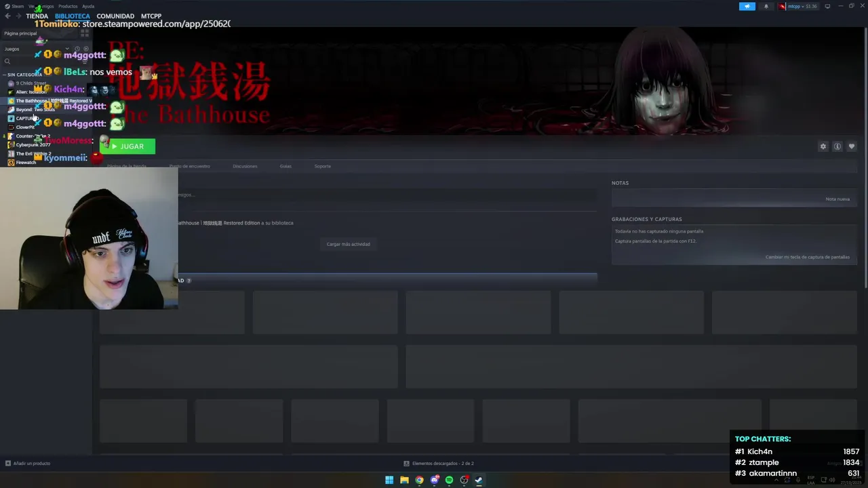Open the Soporte tab
The height and width of the screenshot is (488, 868).
[323, 166]
